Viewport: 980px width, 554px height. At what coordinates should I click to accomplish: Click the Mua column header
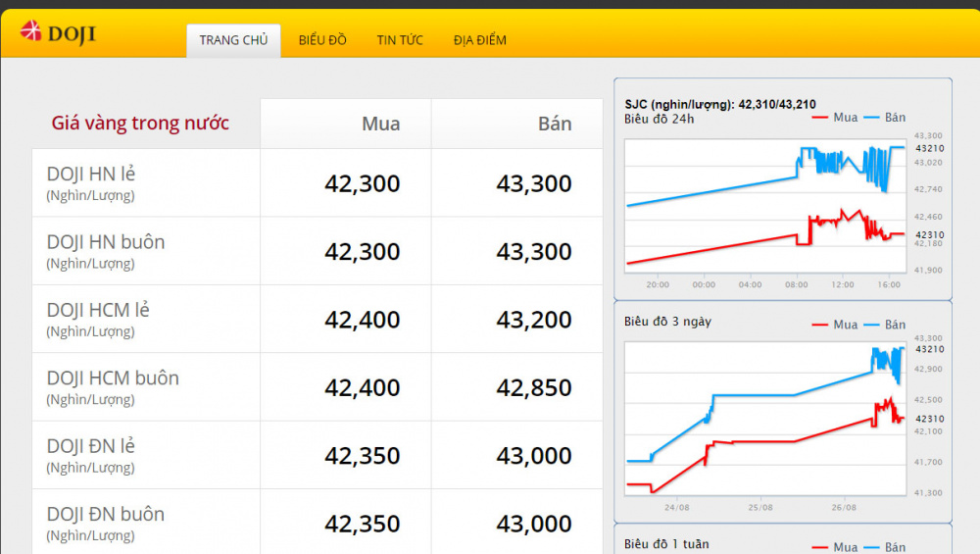click(x=380, y=124)
